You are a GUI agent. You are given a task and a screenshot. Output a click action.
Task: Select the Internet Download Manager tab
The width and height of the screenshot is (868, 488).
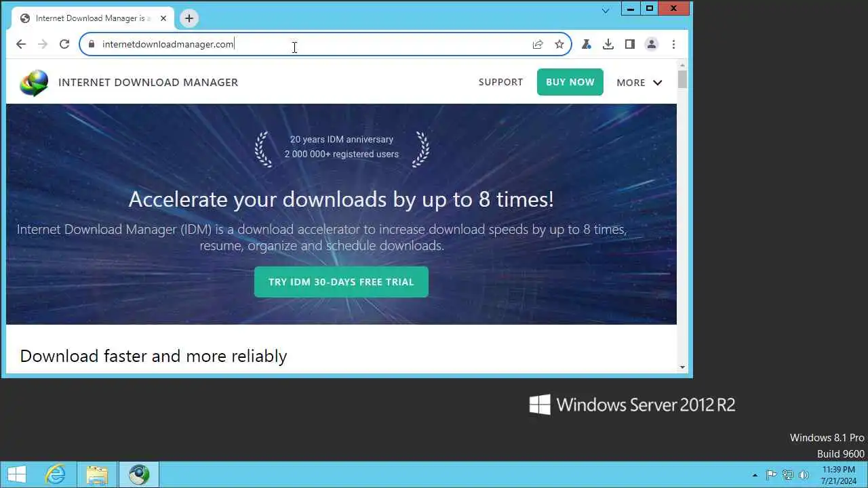(92, 18)
